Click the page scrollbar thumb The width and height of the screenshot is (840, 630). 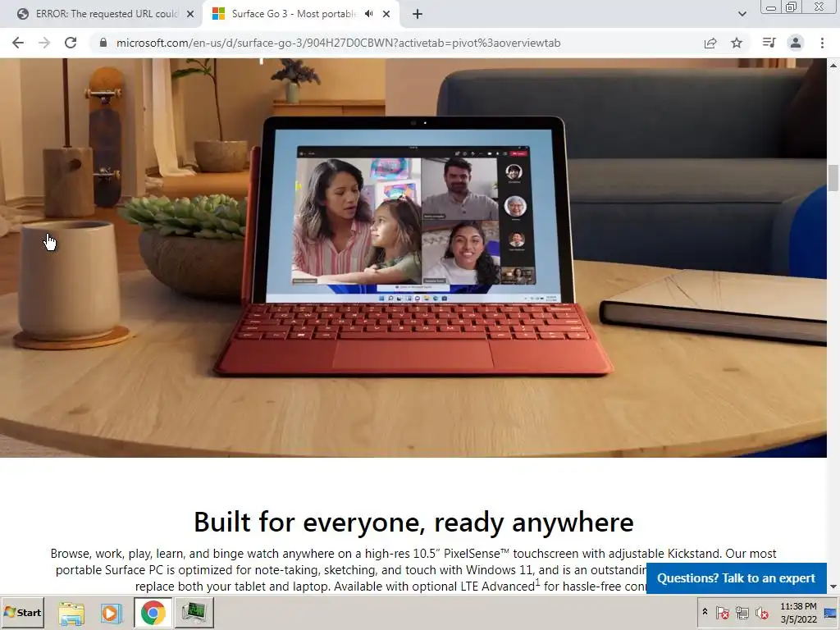coord(833,178)
